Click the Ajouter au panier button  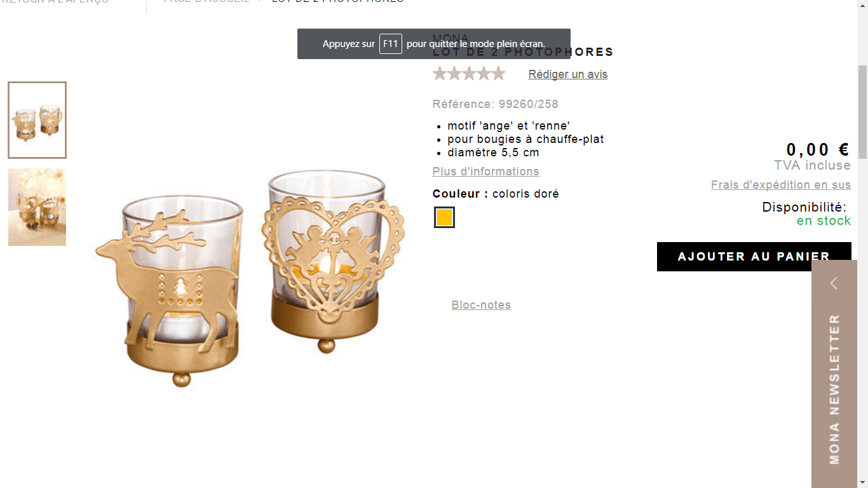754,257
